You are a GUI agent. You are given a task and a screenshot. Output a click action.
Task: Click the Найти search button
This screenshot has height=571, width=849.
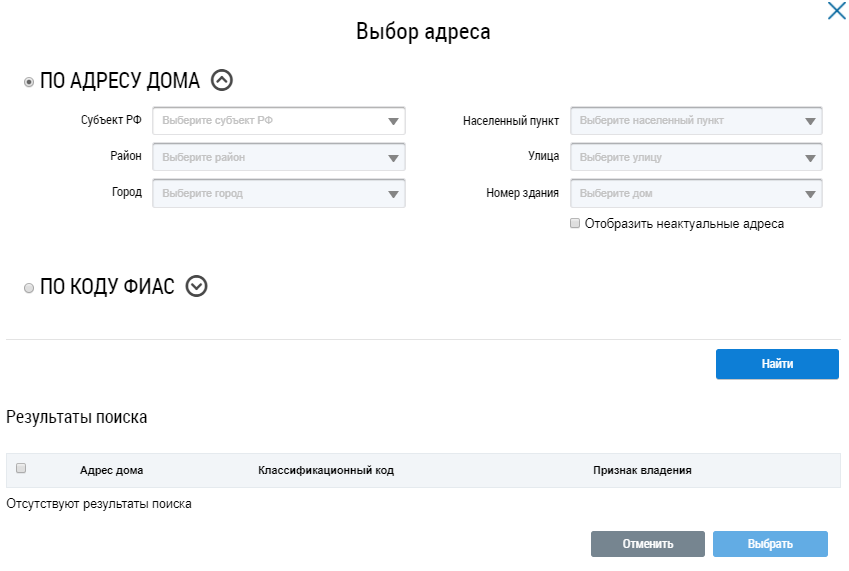pyautogui.click(x=777, y=365)
